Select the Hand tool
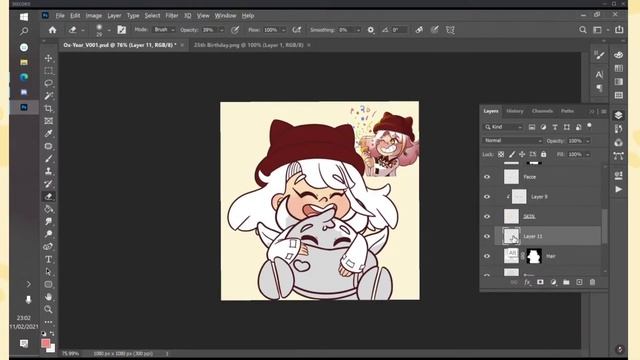This screenshot has height=360, width=640. (x=49, y=297)
